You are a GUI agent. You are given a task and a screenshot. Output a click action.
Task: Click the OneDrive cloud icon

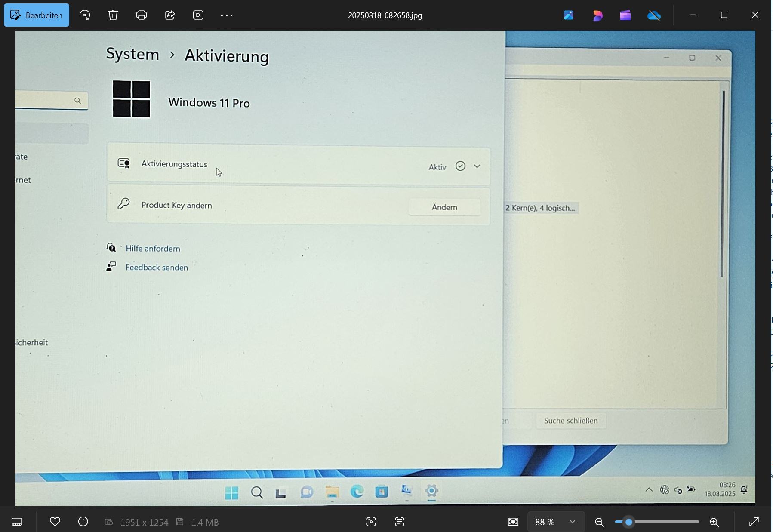(x=654, y=15)
